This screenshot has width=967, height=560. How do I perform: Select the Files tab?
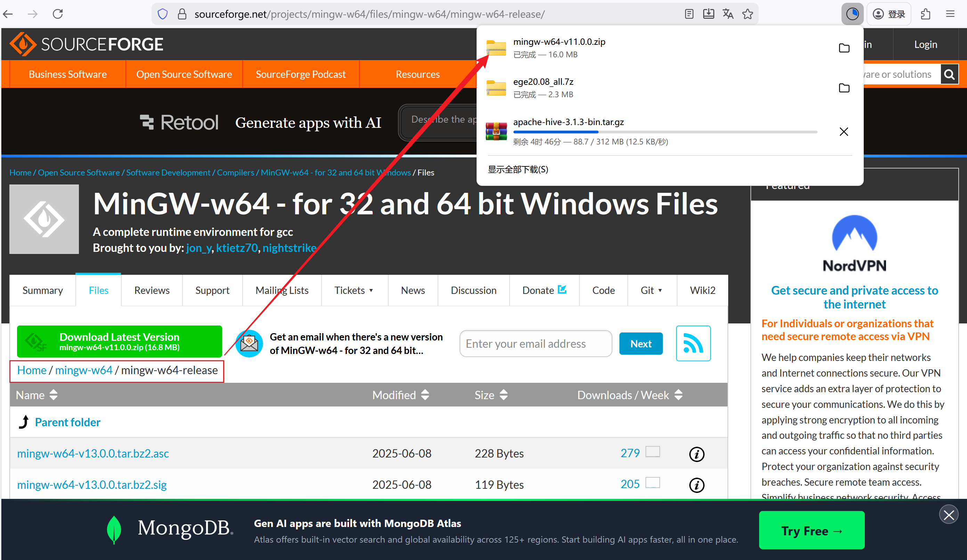point(98,290)
